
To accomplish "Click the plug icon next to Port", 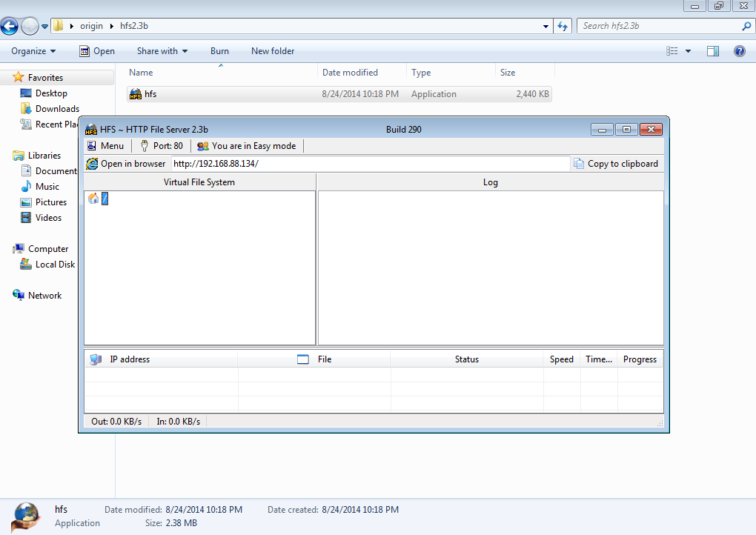I will [x=145, y=146].
